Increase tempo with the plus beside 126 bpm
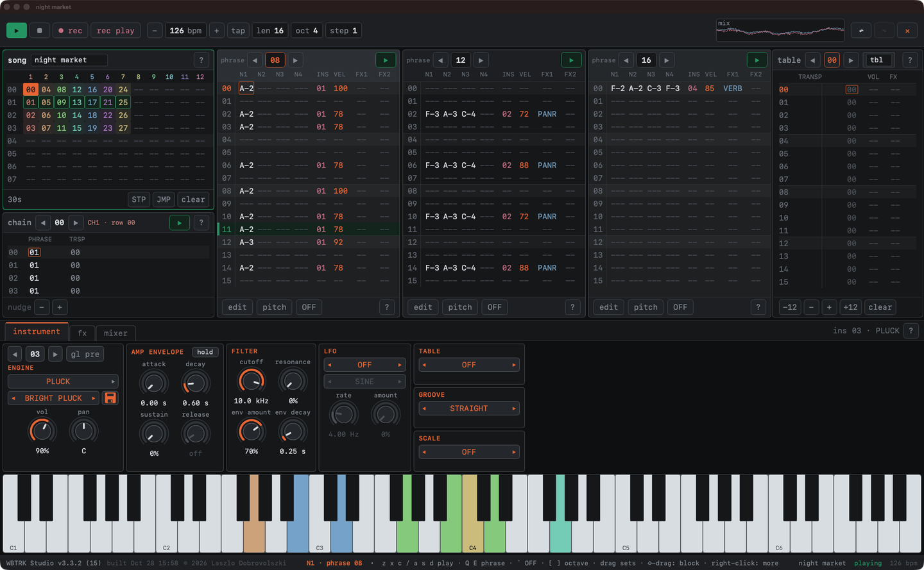The width and height of the screenshot is (924, 570). click(x=216, y=31)
